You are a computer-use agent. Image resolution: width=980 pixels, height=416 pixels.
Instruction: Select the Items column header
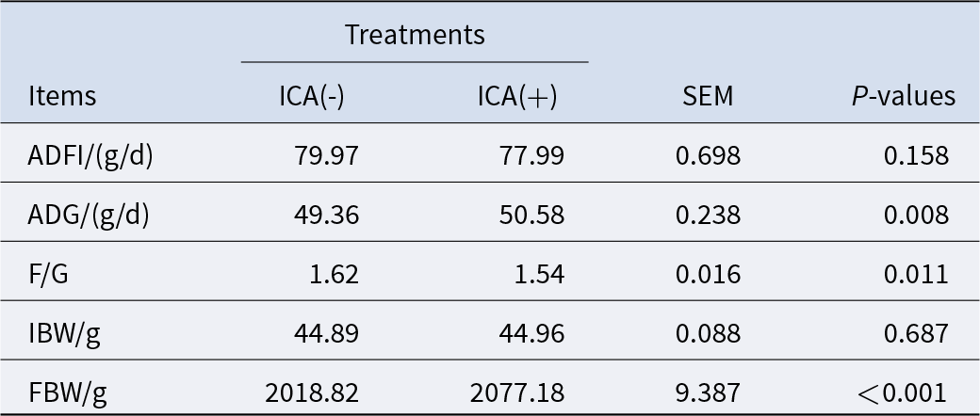[x=62, y=96]
